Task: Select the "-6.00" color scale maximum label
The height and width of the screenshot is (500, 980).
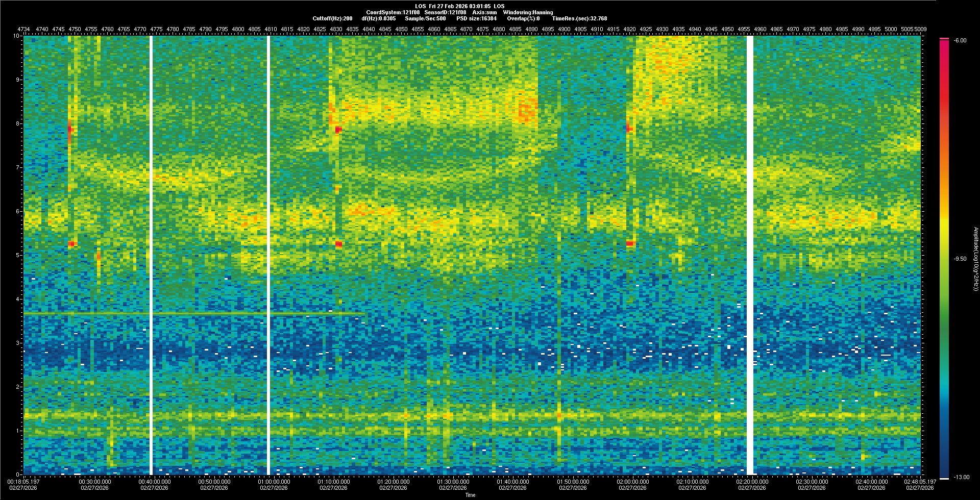Action: coord(959,40)
